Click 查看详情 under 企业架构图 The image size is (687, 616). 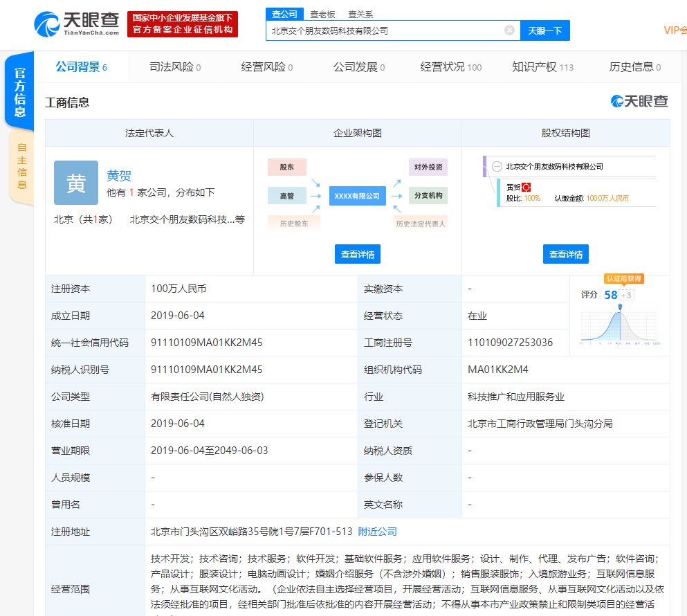pos(358,254)
